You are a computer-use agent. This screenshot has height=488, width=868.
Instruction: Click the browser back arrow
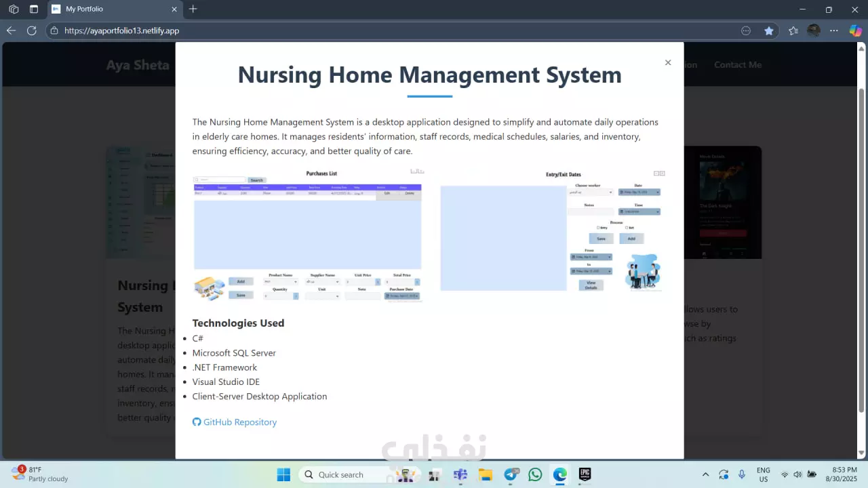11,30
